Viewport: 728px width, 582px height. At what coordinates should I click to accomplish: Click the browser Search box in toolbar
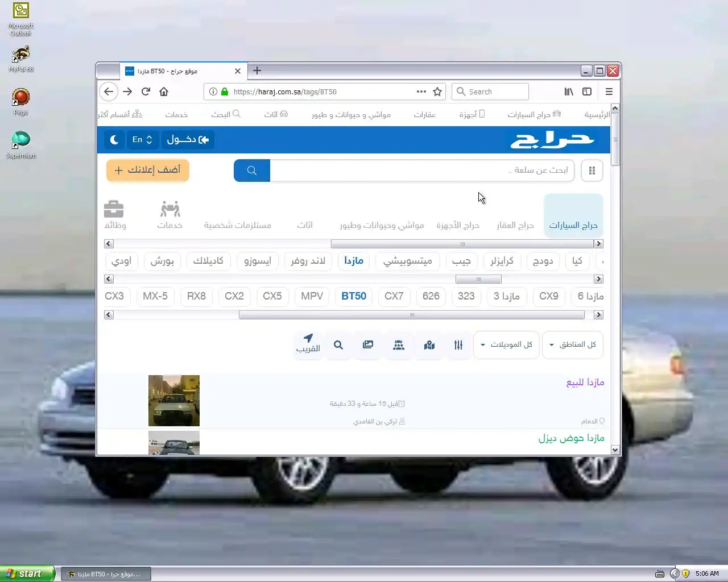[x=490, y=92]
